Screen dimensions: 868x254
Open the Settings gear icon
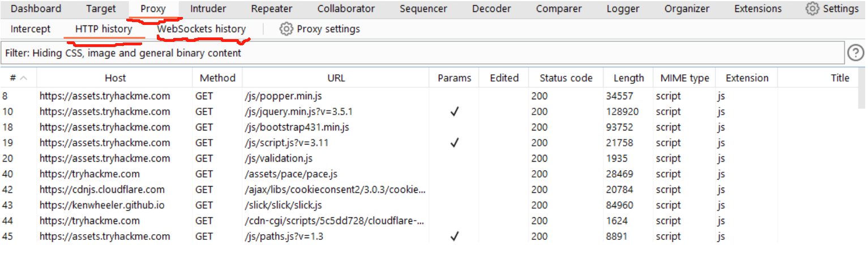[813, 9]
